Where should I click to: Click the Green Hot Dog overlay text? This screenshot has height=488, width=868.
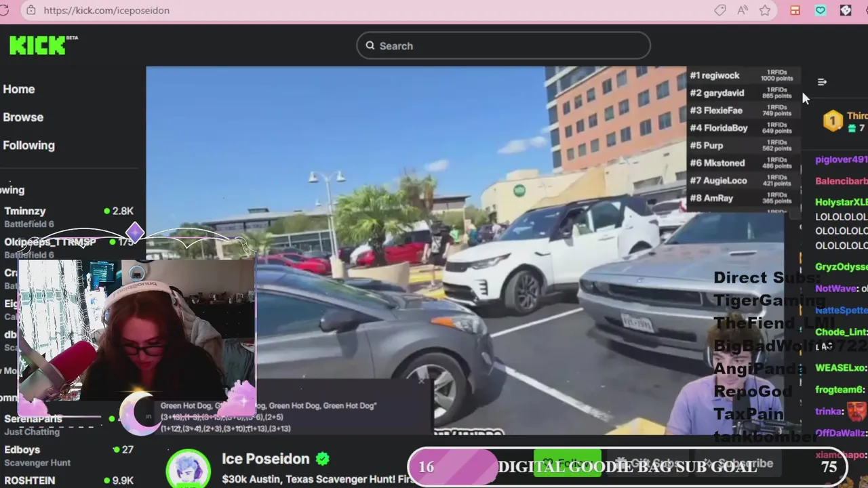coord(268,406)
